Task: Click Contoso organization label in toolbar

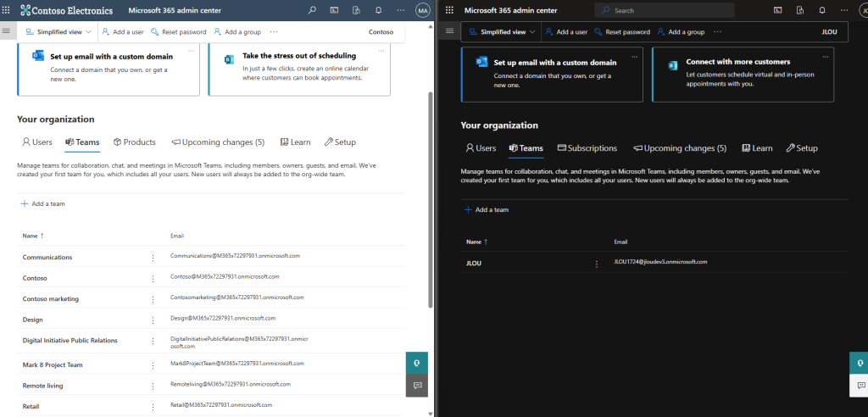Action: pos(381,31)
